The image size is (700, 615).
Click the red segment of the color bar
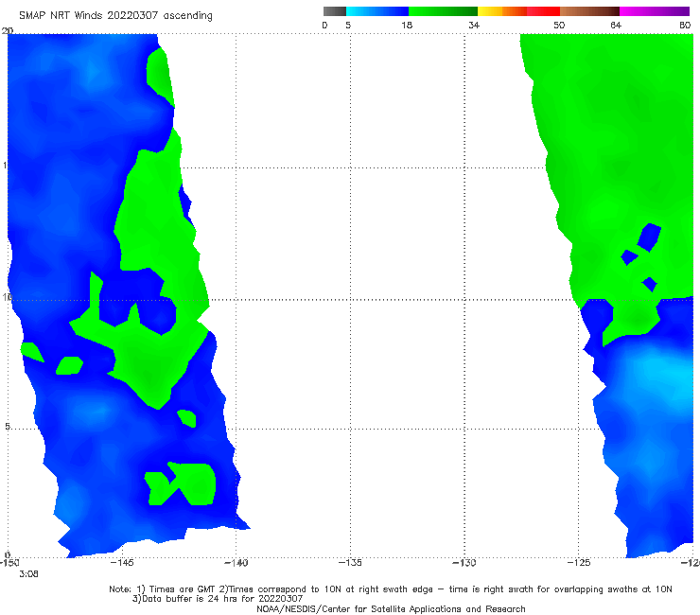(x=543, y=11)
